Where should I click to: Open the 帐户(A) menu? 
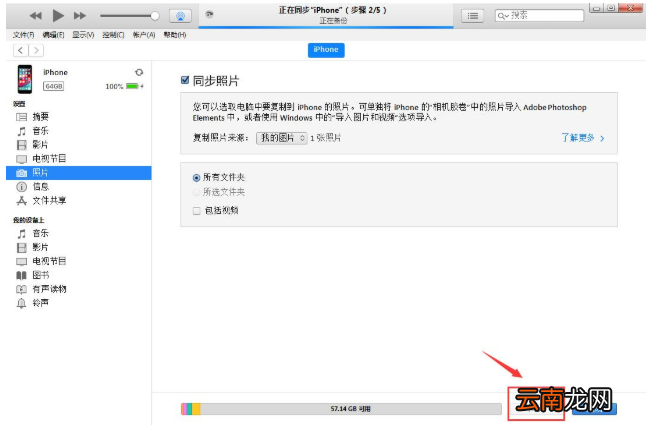pos(144,35)
